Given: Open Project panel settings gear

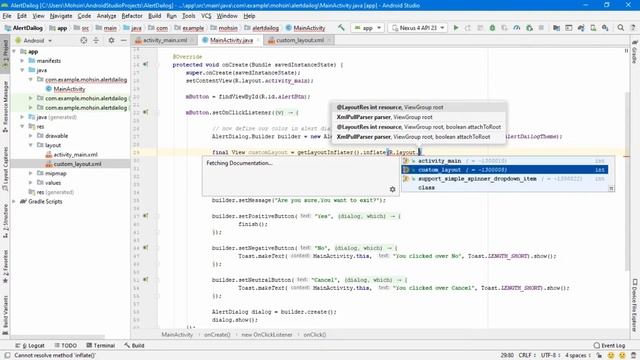Looking at the screenshot, I should [x=111, y=40].
